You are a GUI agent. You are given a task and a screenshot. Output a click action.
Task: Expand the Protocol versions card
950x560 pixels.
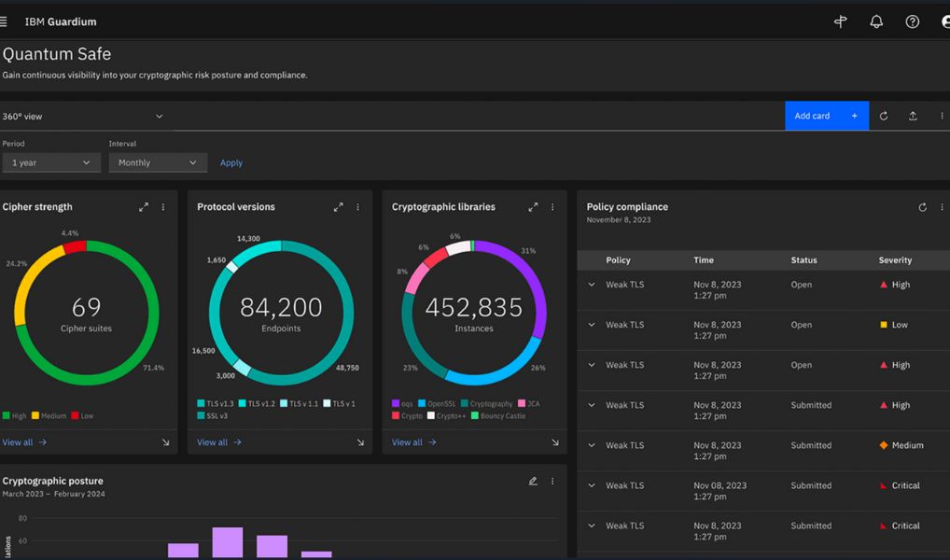coord(338,207)
